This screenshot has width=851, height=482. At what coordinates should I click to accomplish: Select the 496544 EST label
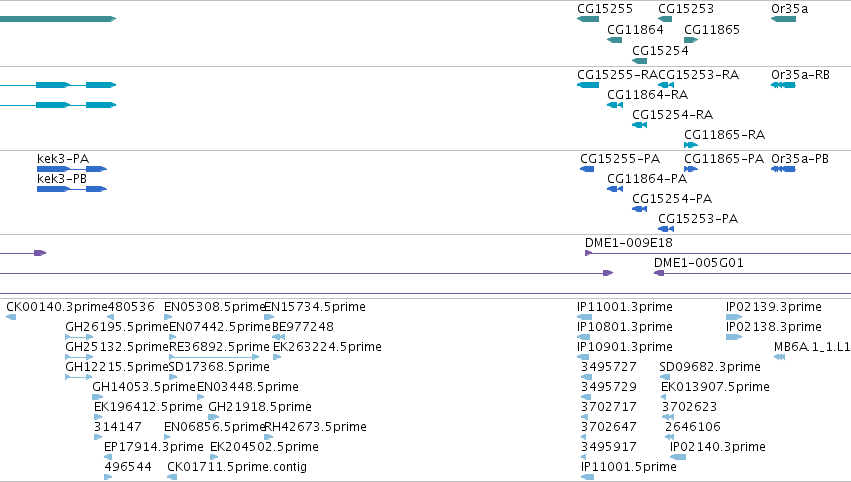128,467
